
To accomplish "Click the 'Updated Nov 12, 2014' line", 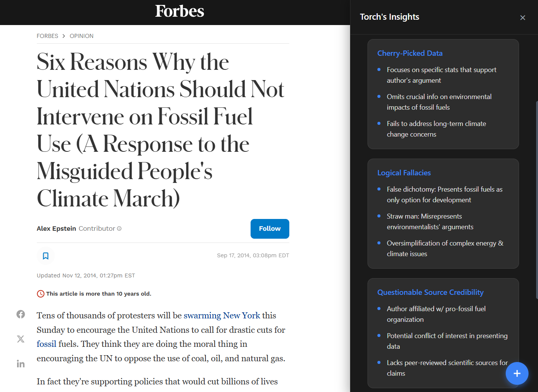I will click(86, 276).
